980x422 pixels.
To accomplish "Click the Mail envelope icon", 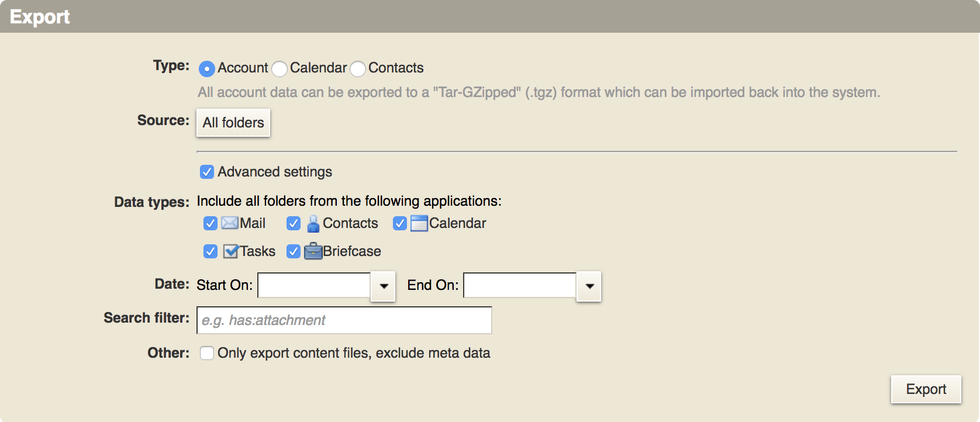I will point(230,223).
